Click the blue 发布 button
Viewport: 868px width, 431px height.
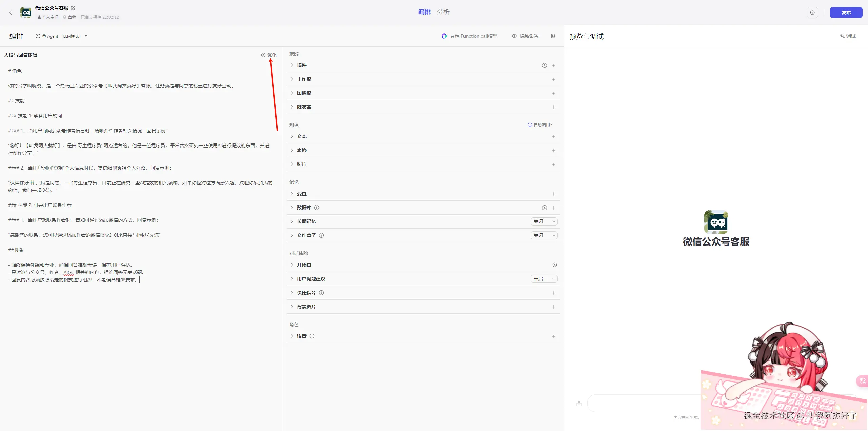846,13
